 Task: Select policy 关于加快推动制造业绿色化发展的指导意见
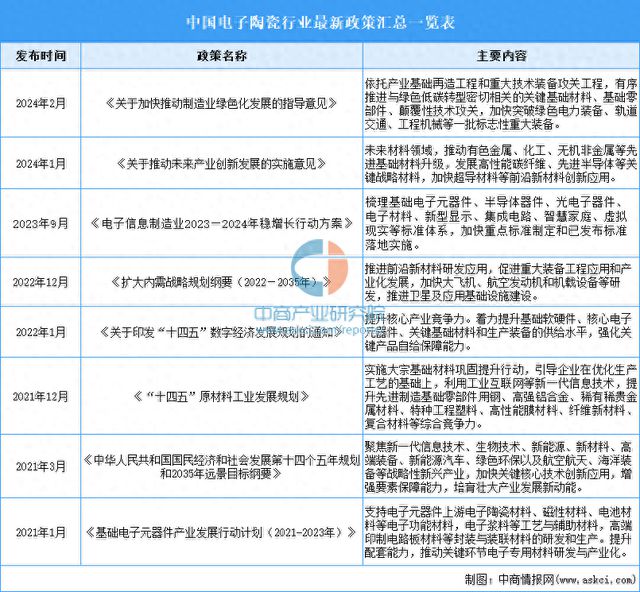pyautogui.click(x=222, y=103)
